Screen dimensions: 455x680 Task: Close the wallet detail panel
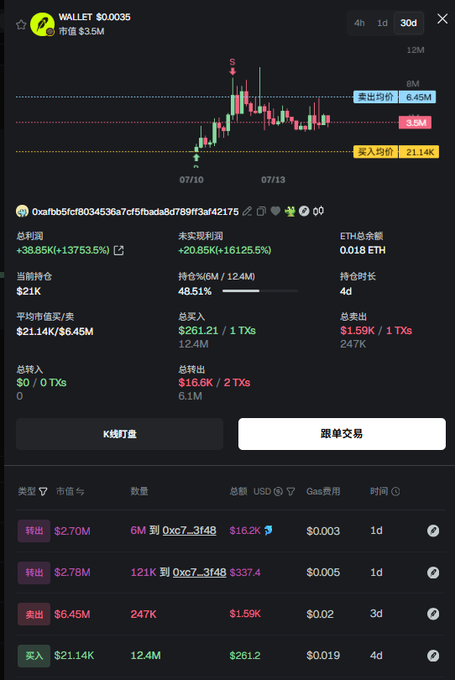[x=442, y=19]
